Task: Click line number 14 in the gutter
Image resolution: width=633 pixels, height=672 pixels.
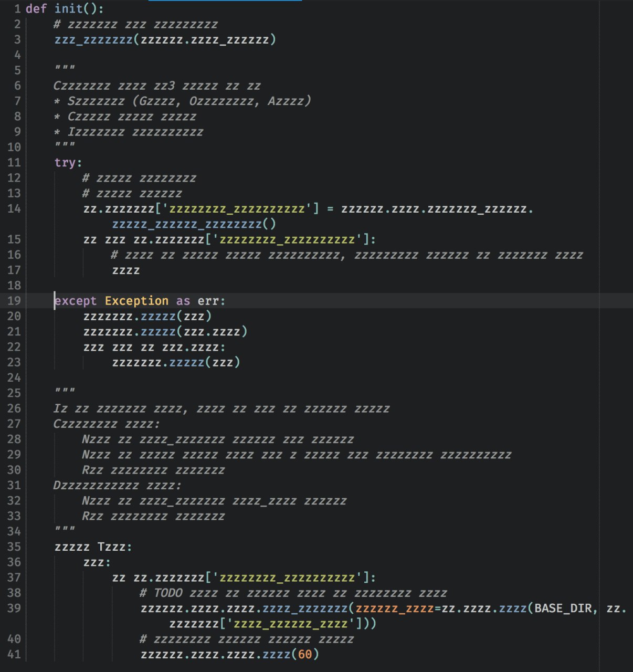Action: point(14,209)
